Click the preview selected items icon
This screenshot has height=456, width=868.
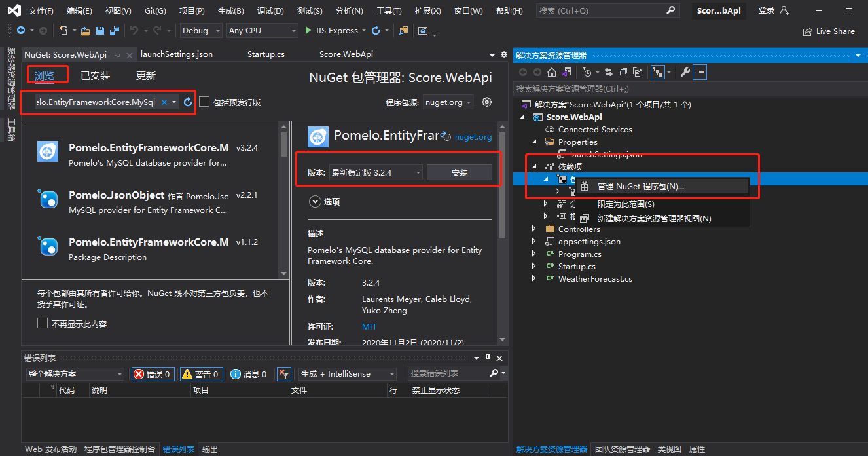pos(700,72)
